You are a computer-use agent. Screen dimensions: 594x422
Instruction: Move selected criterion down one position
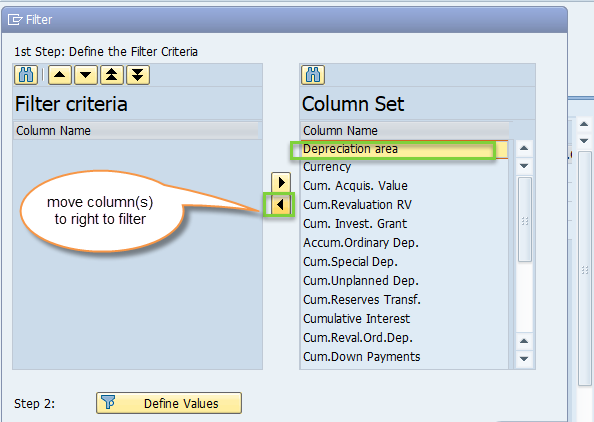[x=86, y=75]
